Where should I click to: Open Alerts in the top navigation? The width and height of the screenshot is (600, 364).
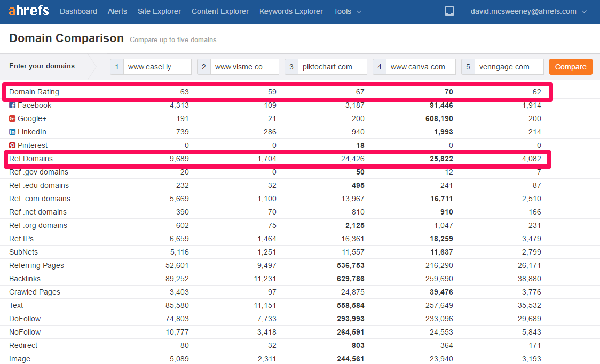[117, 12]
